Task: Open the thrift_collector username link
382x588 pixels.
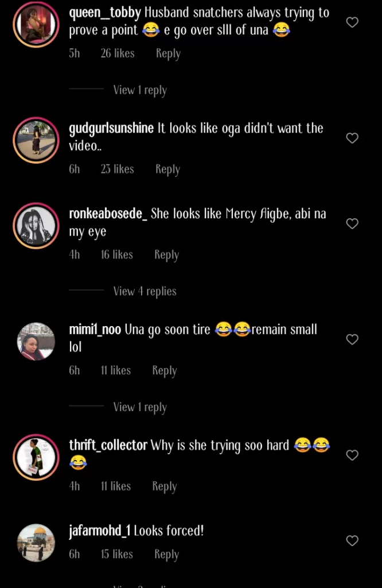Action: tap(108, 445)
